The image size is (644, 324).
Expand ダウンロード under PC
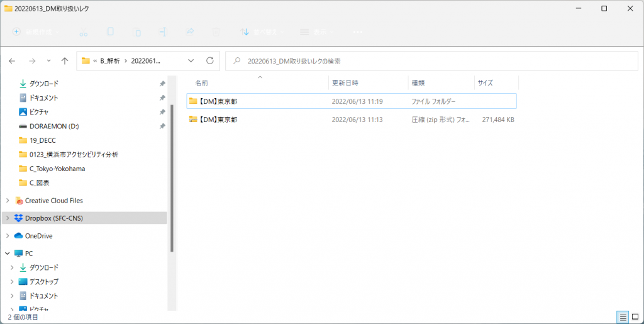pos(12,267)
